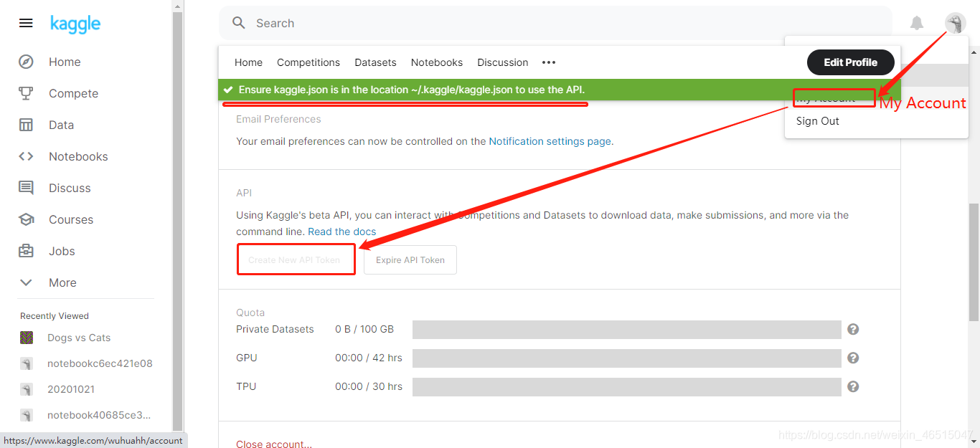Screen dimensions: 980x448
Task: Click the Email Preferences heading
Action: pos(278,119)
